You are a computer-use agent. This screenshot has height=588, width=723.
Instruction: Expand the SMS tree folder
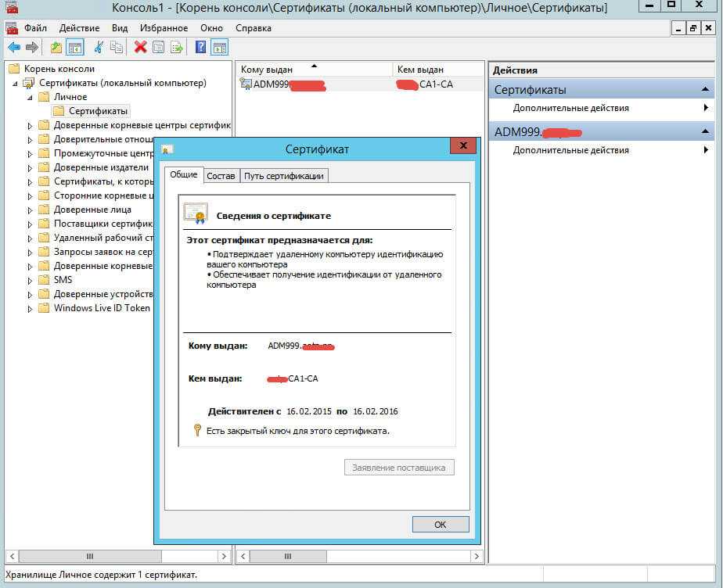(x=31, y=280)
